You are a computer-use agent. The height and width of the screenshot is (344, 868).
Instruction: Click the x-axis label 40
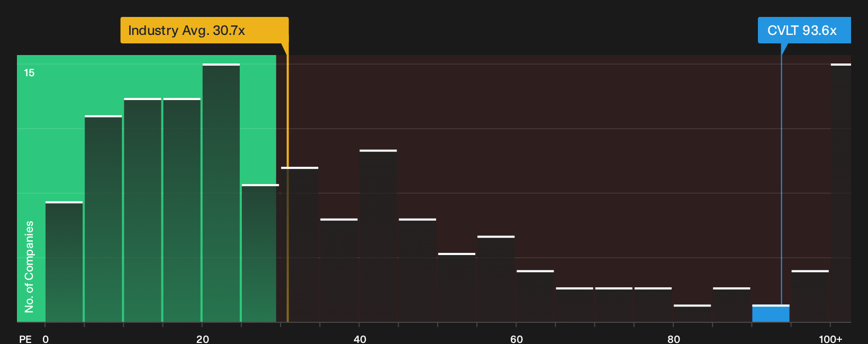coord(360,339)
